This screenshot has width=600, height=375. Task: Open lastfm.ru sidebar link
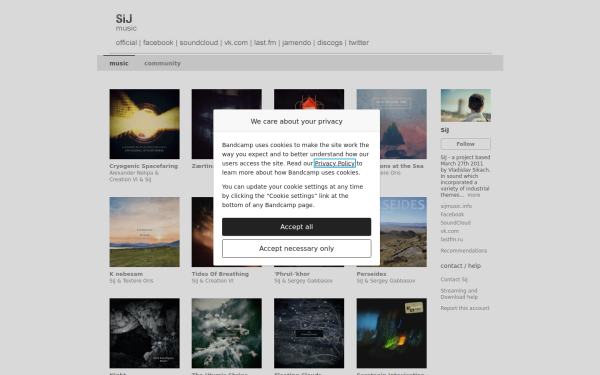tap(452, 239)
